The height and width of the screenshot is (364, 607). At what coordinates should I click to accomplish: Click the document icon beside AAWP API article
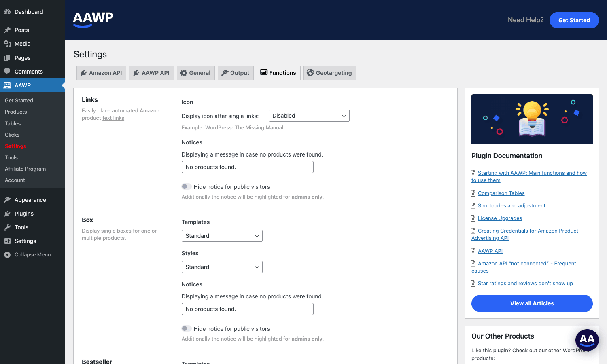pos(473,251)
